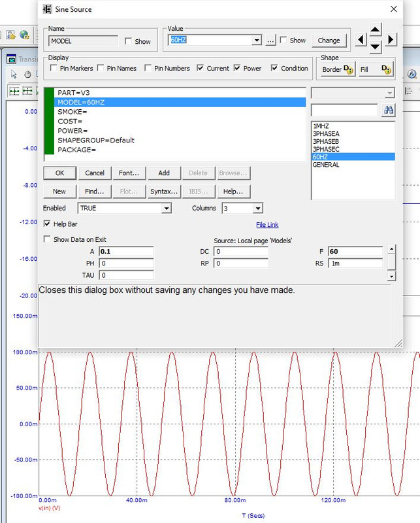Open the Columns dropdown
The image size is (420, 523).
coord(257,209)
